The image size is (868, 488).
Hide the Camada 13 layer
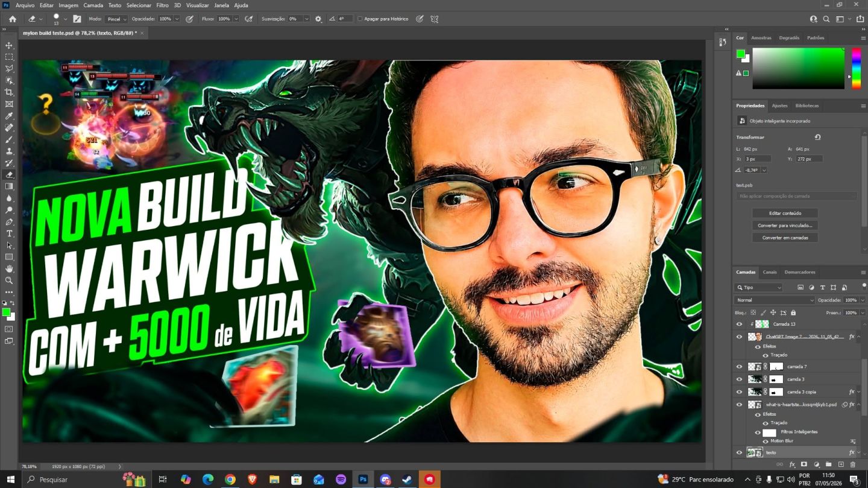pos(739,324)
